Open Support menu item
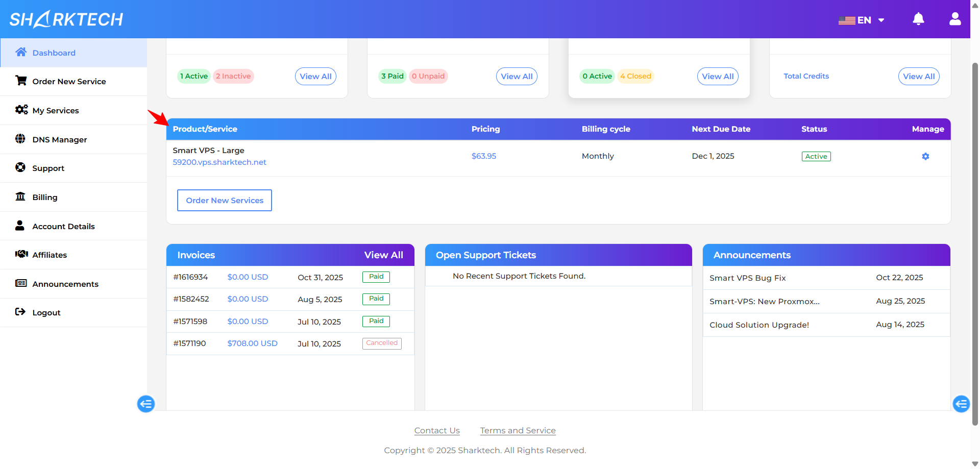 click(x=73, y=168)
